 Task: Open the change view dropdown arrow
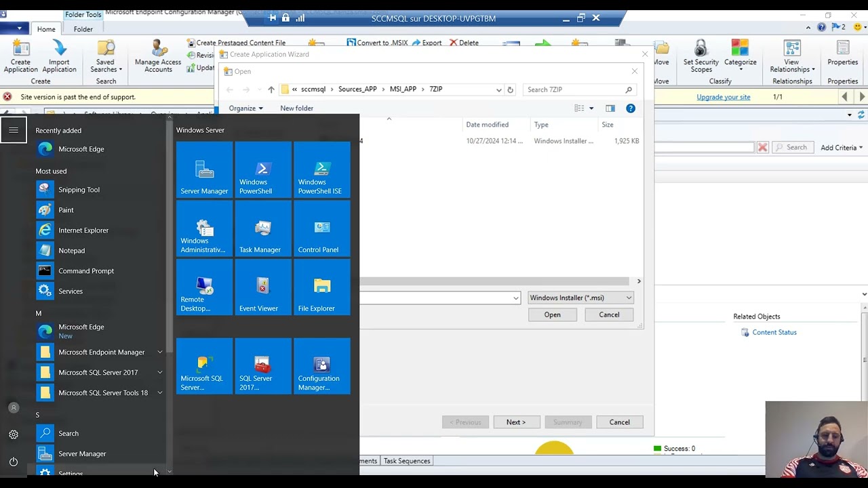pos(591,108)
